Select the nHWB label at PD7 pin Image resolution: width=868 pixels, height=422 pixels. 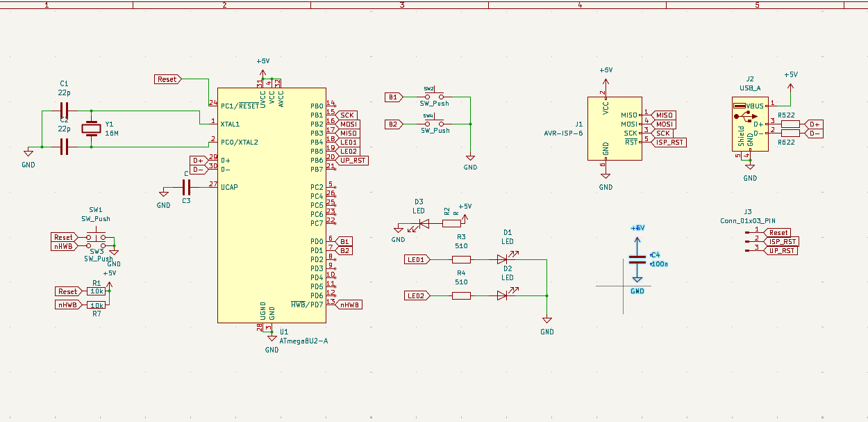pyautogui.click(x=349, y=305)
